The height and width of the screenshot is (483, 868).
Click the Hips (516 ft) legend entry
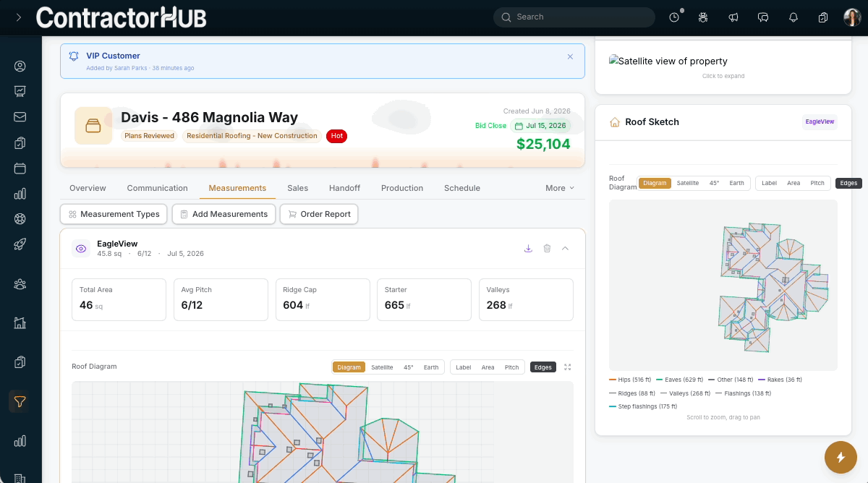631,380
